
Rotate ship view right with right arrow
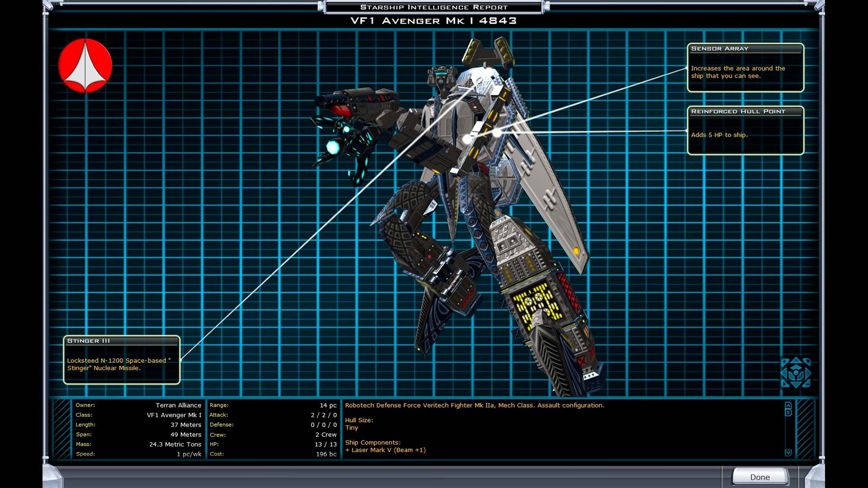(807, 373)
